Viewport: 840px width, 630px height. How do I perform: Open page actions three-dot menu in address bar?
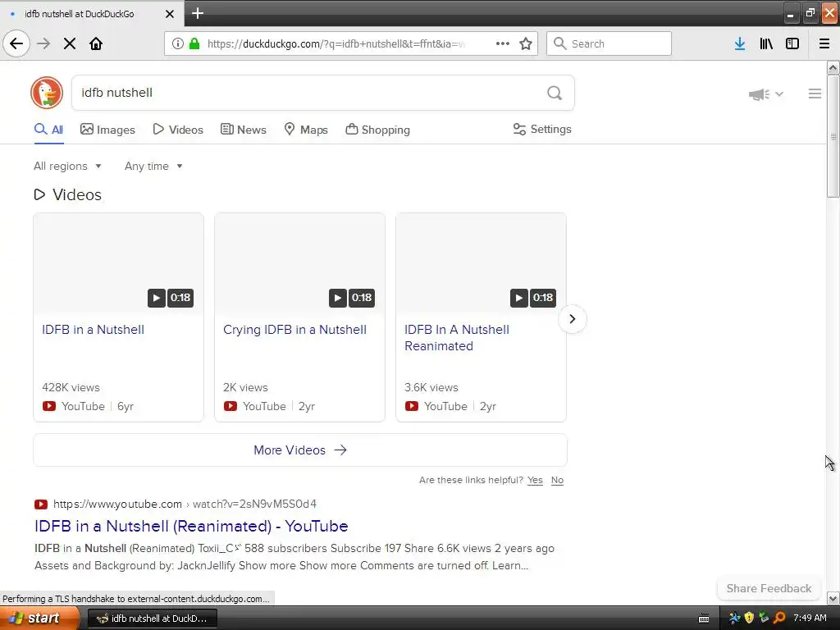pos(503,43)
